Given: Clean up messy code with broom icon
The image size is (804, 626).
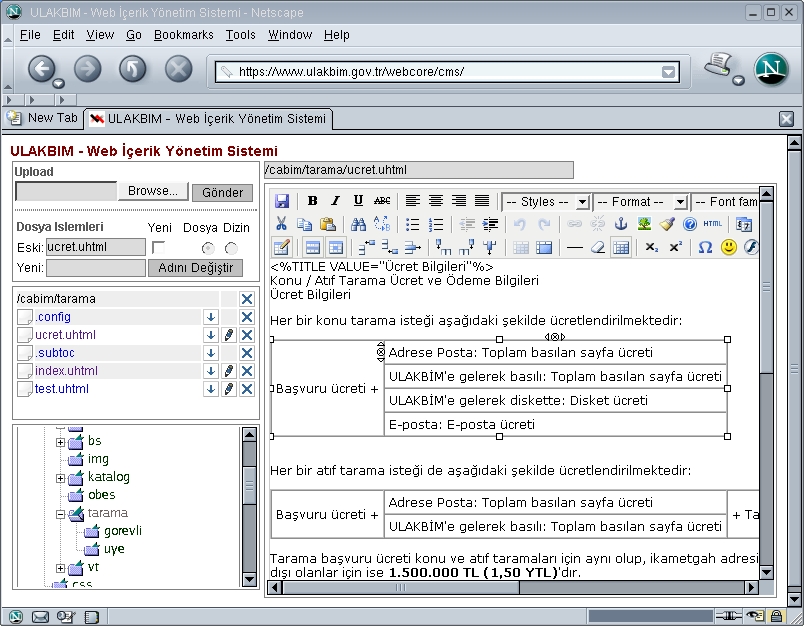Looking at the screenshot, I should 667,224.
